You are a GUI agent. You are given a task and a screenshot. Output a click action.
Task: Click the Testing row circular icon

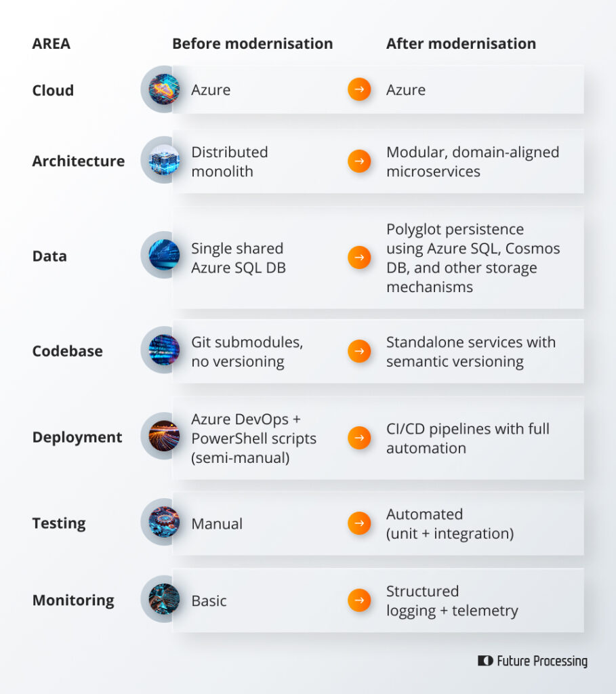[x=164, y=523]
